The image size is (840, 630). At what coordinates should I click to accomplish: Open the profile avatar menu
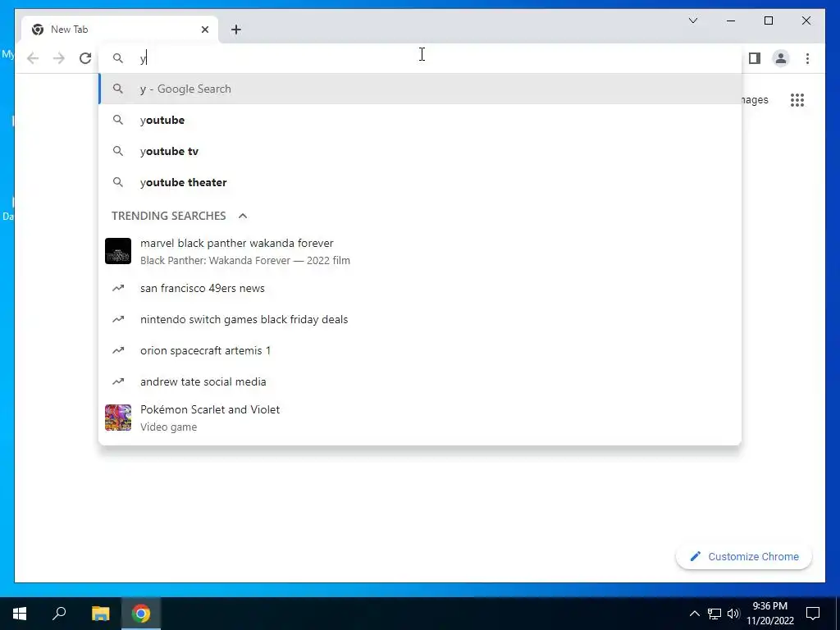[x=781, y=58]
